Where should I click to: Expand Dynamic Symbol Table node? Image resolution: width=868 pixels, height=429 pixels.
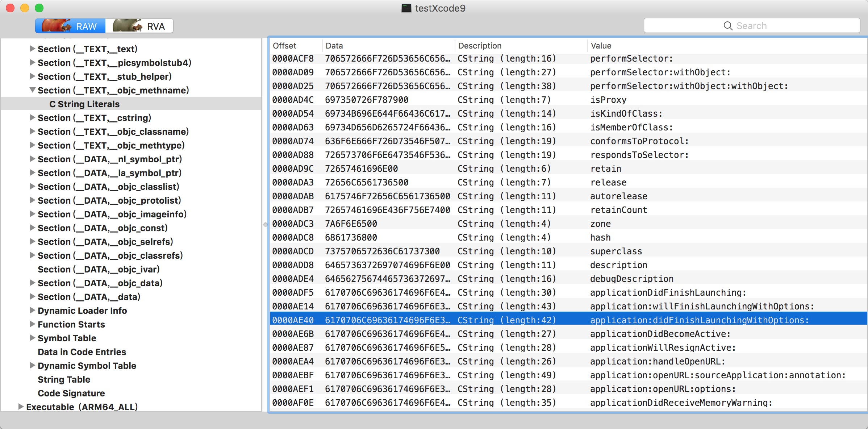[32, 365]
